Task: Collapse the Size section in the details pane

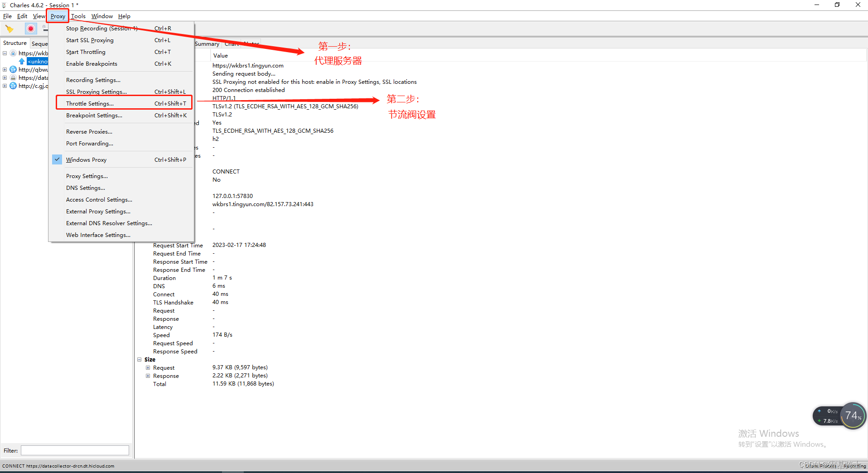Action: click(140, 359)
